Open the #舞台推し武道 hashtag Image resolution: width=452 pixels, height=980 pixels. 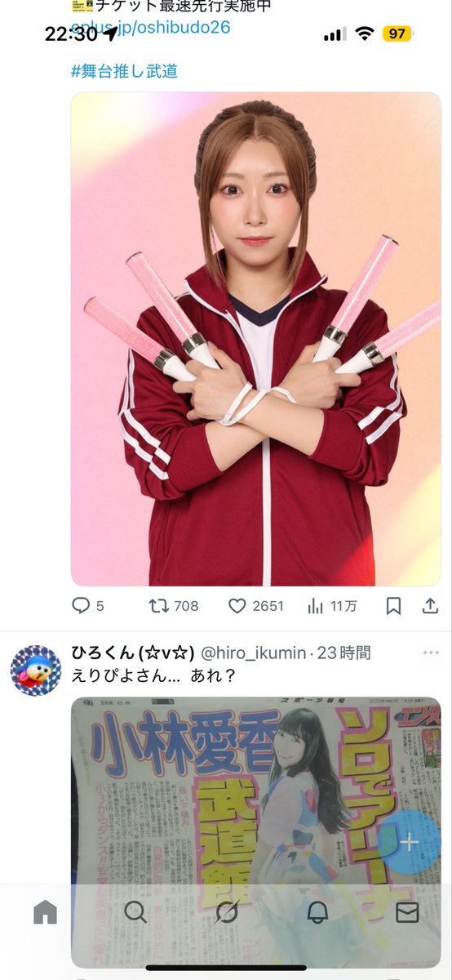(124, 71)
